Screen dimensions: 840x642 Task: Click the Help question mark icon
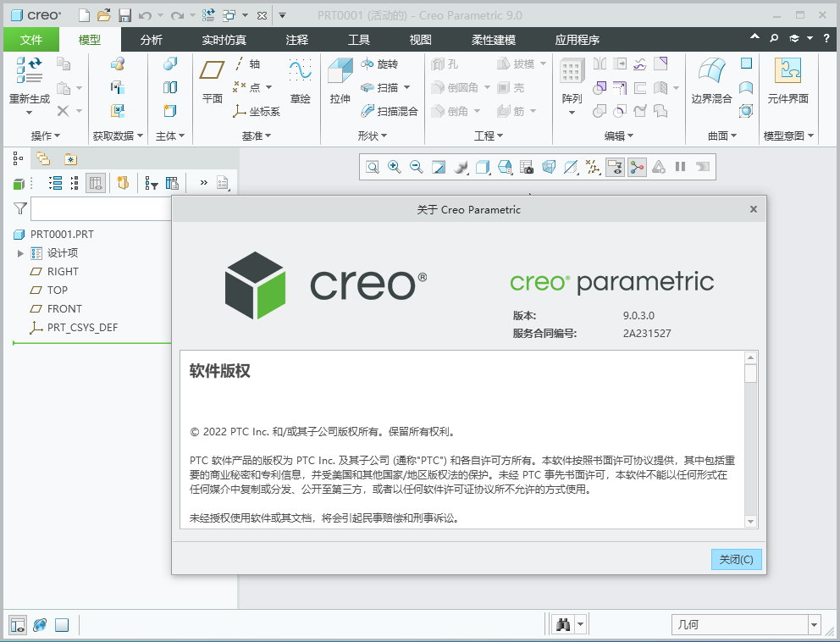pos(826,38)
